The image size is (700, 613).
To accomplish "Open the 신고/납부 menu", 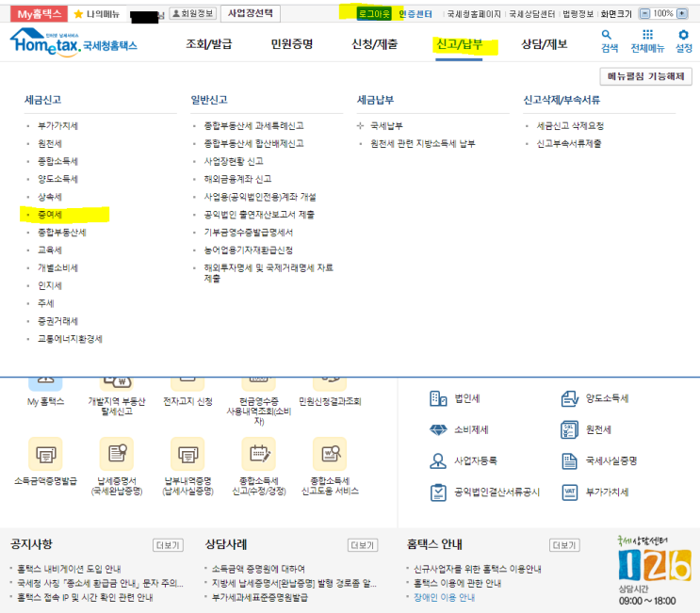I will pyautogui.click(x=460, y=43).
